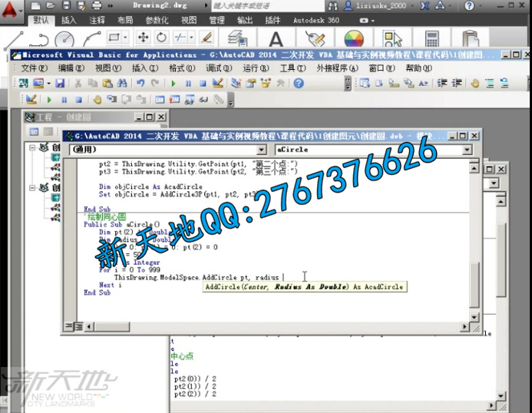Switch to AutoCAD 参数化 ribbon tab

[x=157, y=21]
